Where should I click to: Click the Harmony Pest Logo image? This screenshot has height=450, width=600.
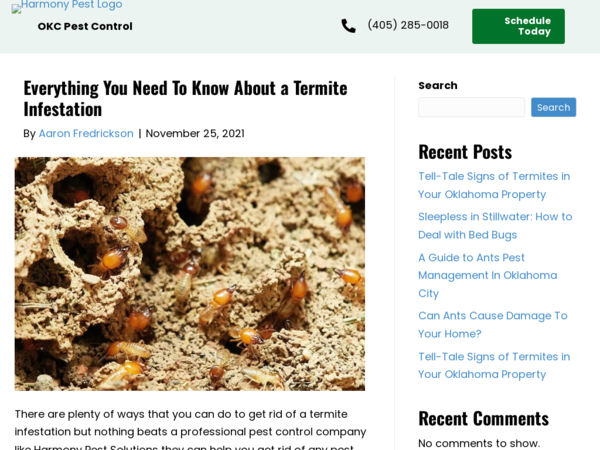click(67, 6)
